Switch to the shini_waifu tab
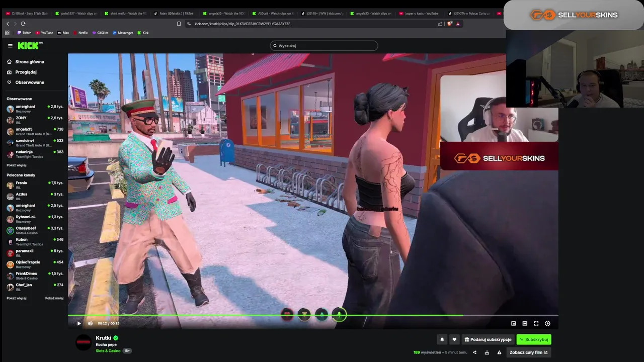Image resolution: width=644 pixels, height=362 pixels. [125, 14]
